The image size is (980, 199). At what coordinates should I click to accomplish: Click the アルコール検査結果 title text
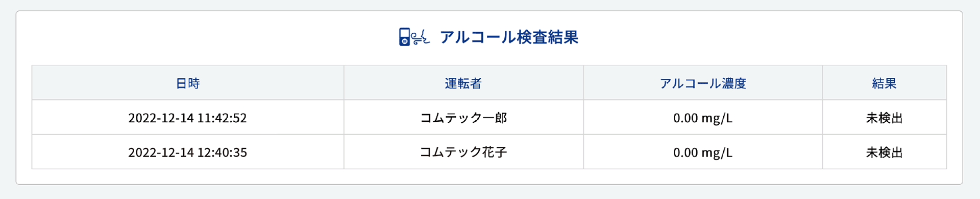pyautogui.click(x=509, y=37)
